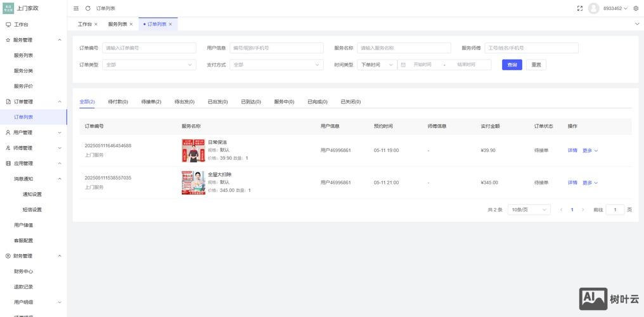Close the 订单列表 tab
This screenshot has height=317, width=644.
pos(171,24)
